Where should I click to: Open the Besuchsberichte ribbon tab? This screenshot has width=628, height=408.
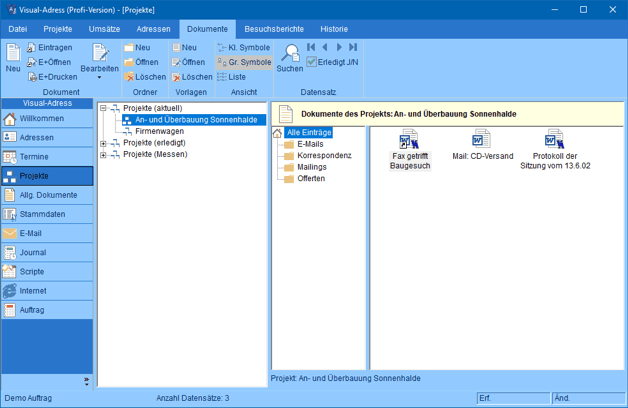[x=274, y=29]
